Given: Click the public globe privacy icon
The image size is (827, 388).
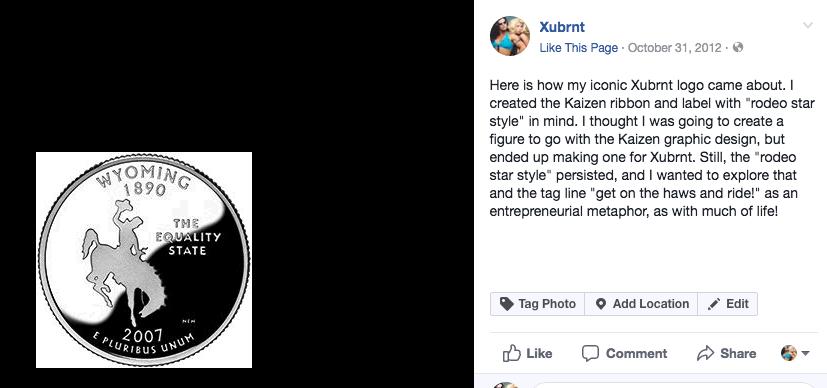Looking at the screenshot, I should tap(738, 47).
